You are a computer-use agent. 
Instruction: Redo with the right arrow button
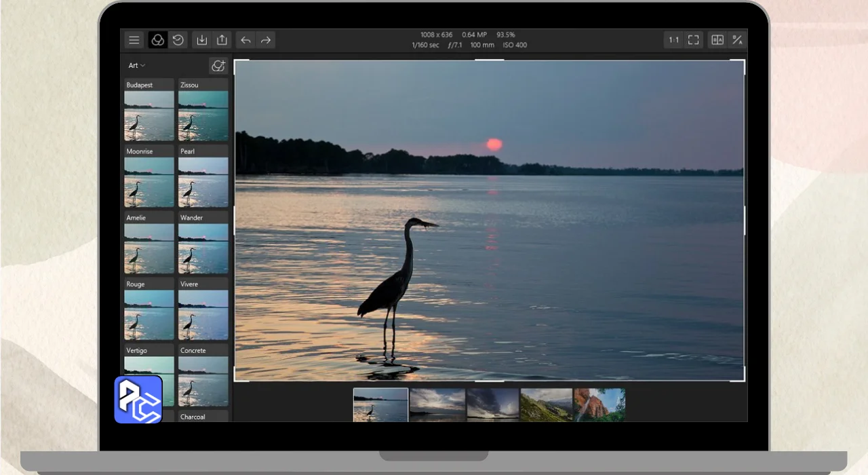(x=266, y=40)
